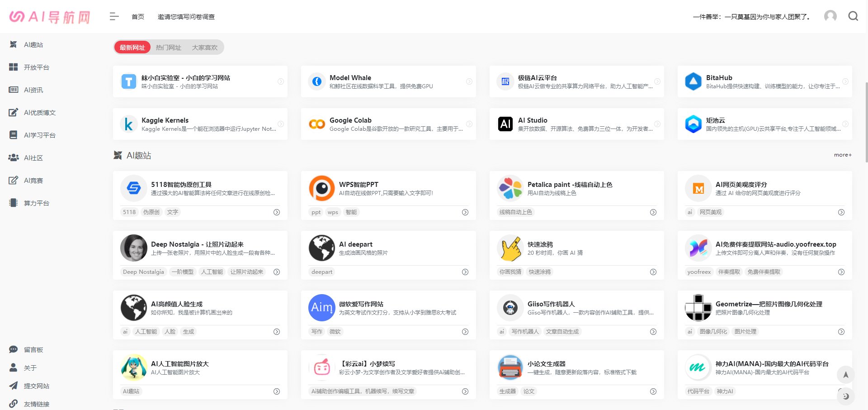
Task: Click the 伴奏提取 tag
Action: (x=729, y=272)
